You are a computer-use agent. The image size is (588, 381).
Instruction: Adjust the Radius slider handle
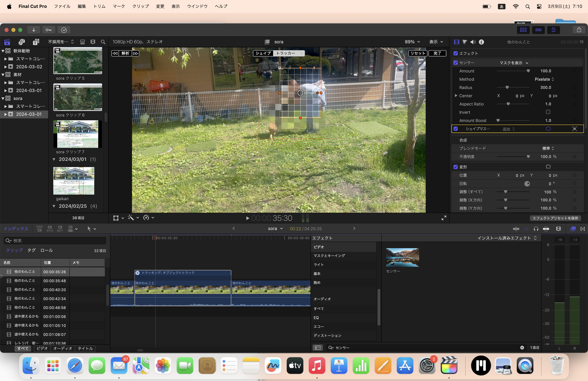pyautogui.click(x=507, y=88)
